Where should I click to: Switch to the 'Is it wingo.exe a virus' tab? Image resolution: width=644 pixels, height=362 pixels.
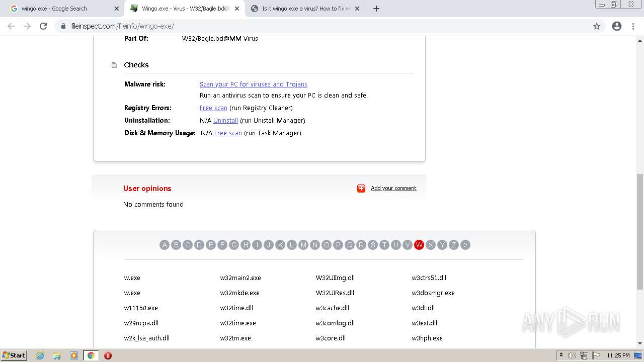point(305,9)
